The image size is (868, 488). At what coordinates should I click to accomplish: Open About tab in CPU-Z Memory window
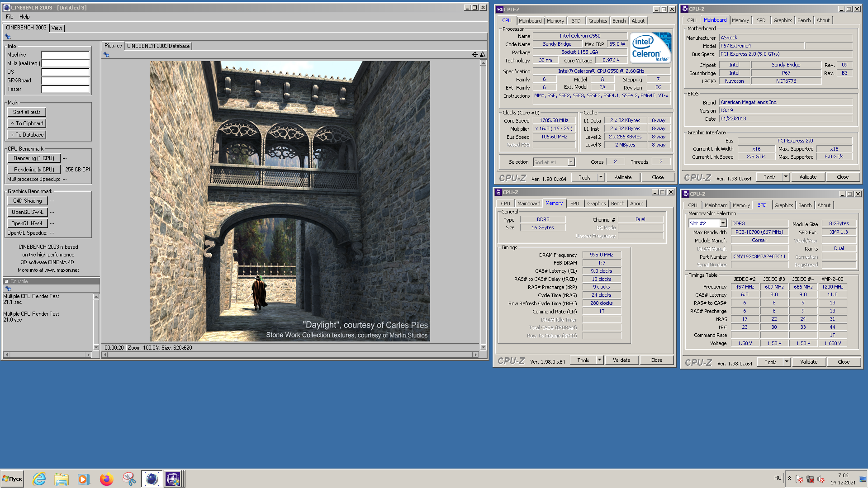[x=636, y=204]
